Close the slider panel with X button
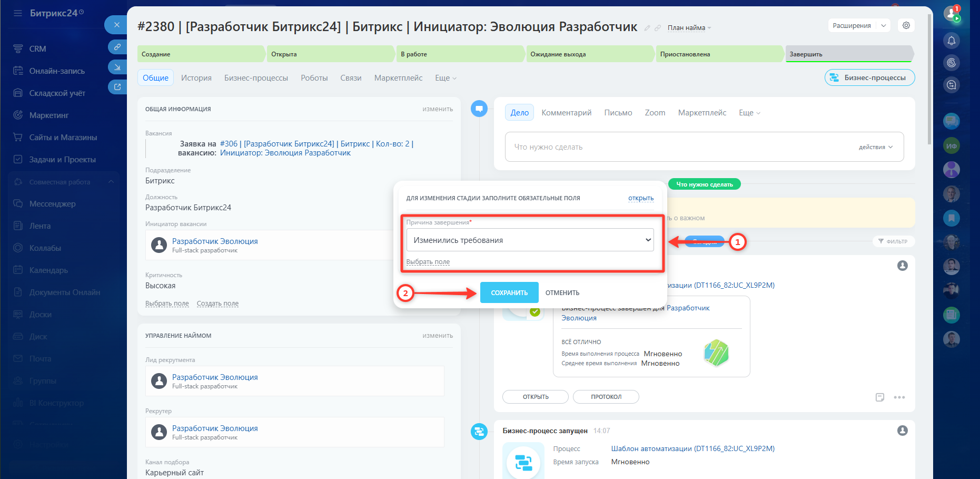 [x=116, y=25]
